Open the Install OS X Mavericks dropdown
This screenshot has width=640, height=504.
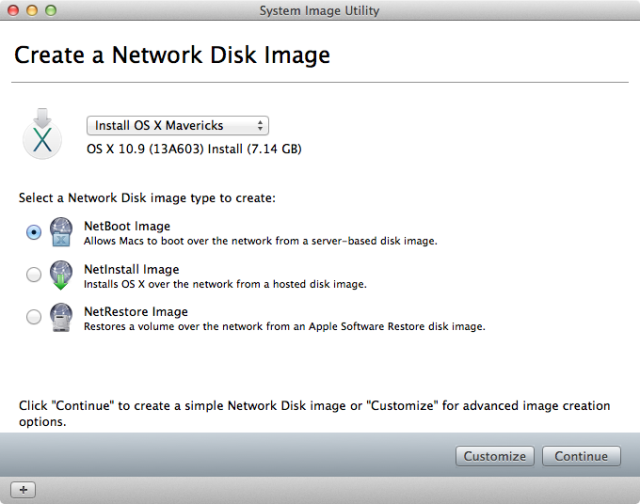point(178,125)
